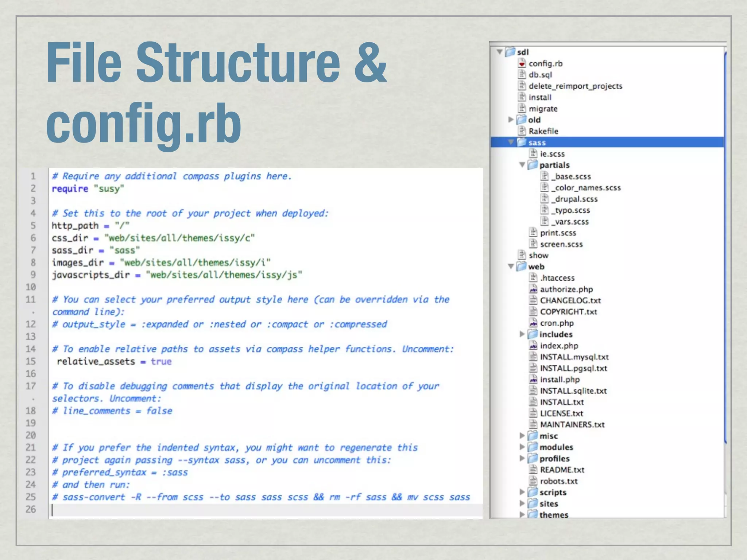
Task: Click line number 15 in editor gutter
Action: tap(31, 361)
